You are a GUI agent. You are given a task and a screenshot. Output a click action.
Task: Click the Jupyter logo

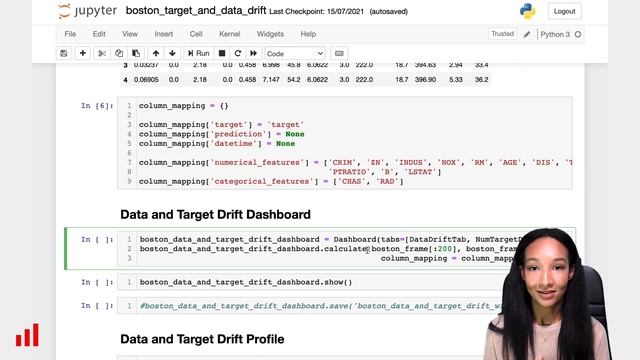coord(87,11)
